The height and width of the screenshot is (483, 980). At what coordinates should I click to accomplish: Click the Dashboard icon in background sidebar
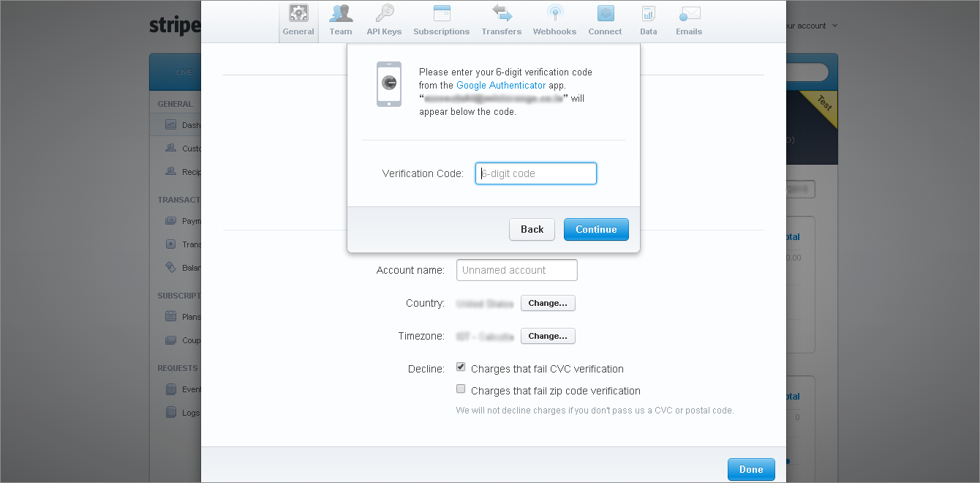170,125
